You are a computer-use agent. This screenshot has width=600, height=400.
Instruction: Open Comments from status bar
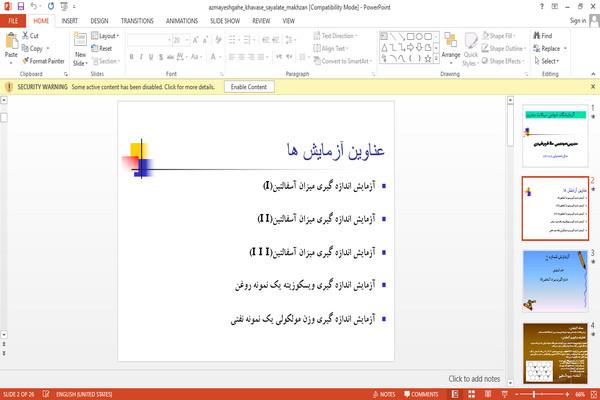(421, 394)
